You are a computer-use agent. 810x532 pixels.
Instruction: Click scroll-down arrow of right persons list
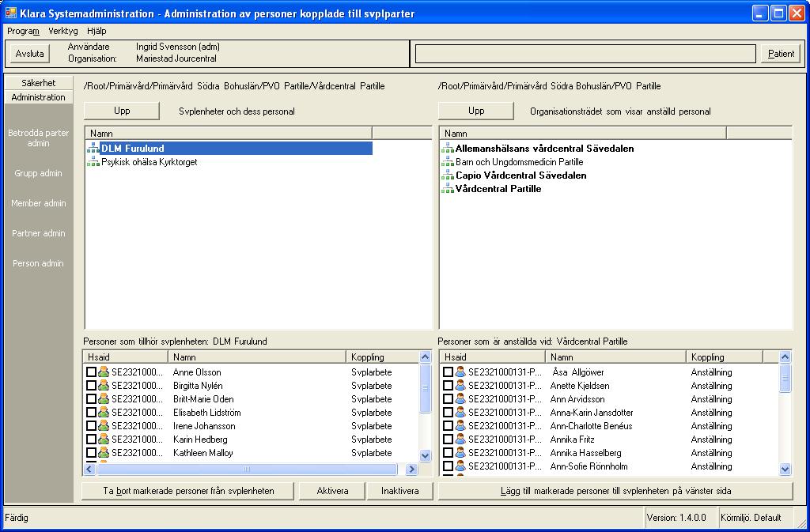pos(785,469)
